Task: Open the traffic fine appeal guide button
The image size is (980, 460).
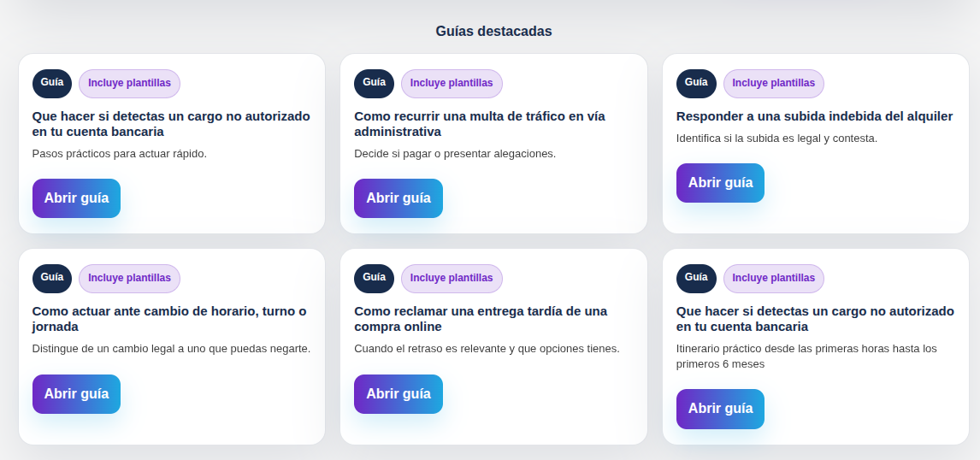Action: (x=398, y=198)
